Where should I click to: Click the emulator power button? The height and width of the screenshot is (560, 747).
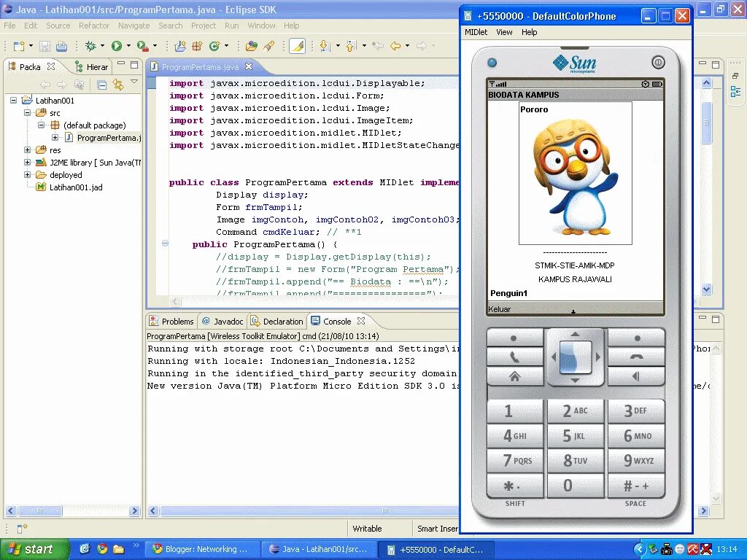pos(658,63)
